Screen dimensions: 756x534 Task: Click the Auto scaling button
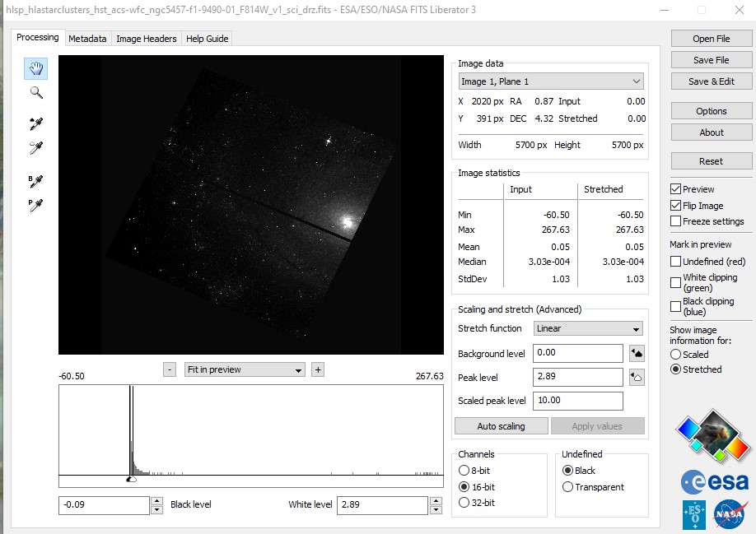(501, 426)
